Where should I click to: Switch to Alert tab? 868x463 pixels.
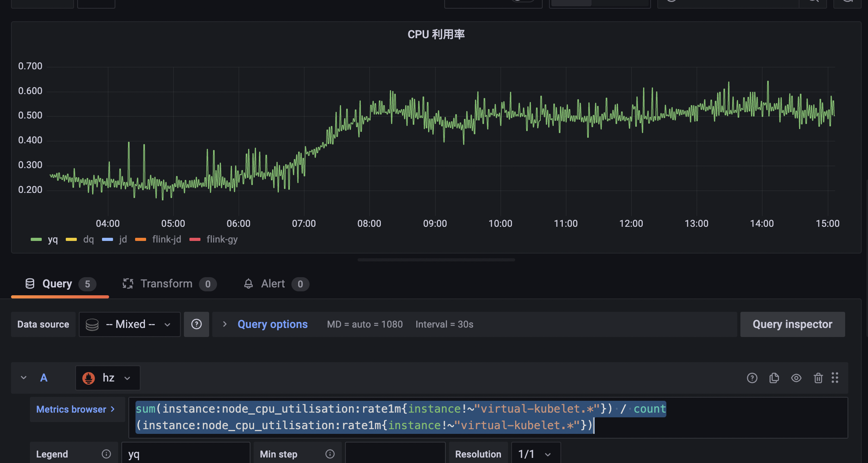coord(273,284)
